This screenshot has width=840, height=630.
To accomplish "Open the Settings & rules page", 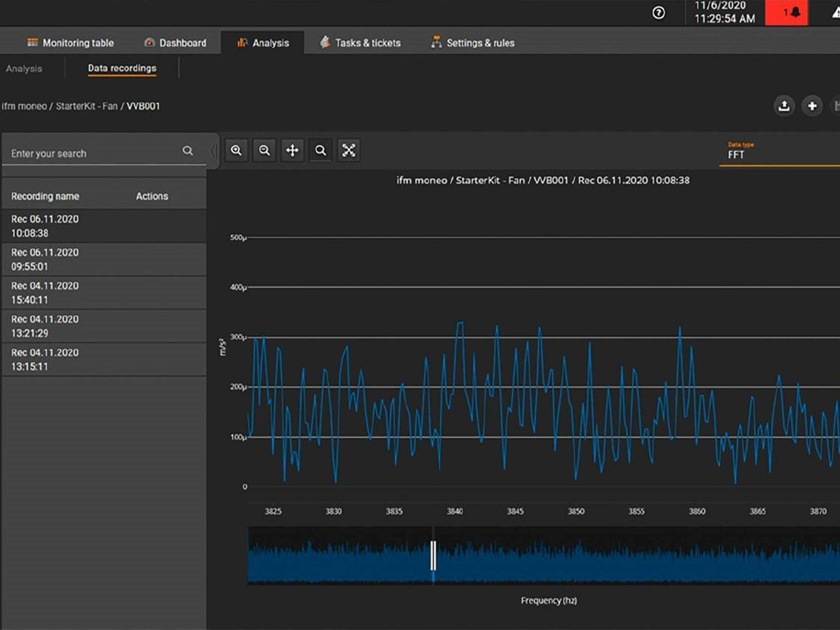I will 472,42.
